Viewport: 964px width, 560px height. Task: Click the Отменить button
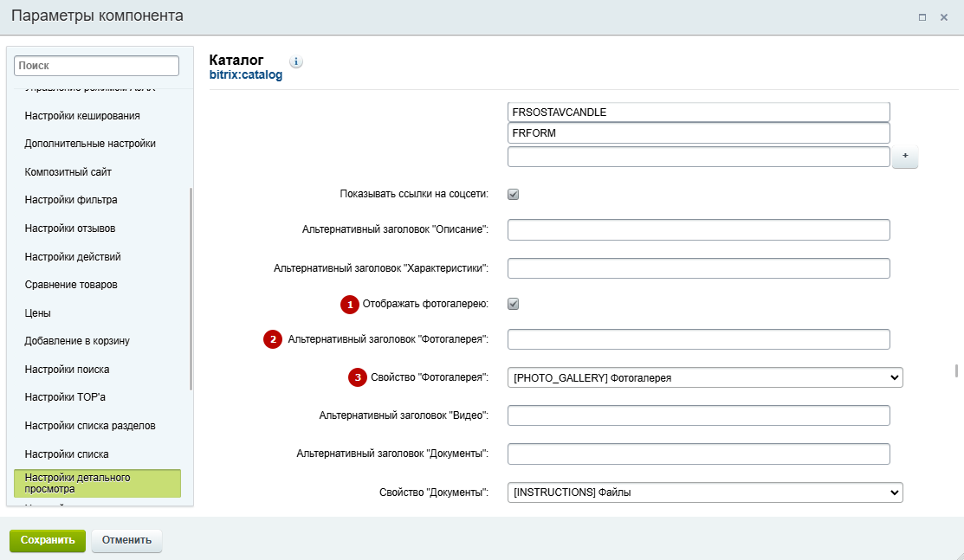[126, 540]
